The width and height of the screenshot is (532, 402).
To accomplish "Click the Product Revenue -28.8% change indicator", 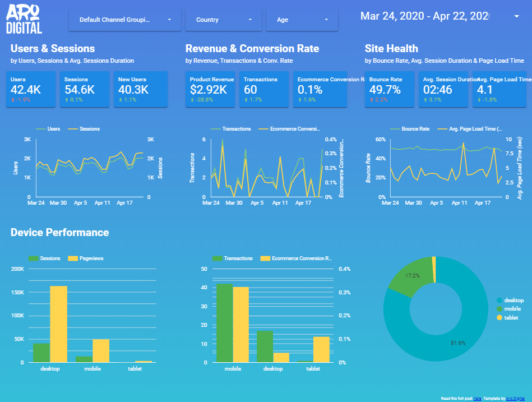I will [x=202, y=100].
